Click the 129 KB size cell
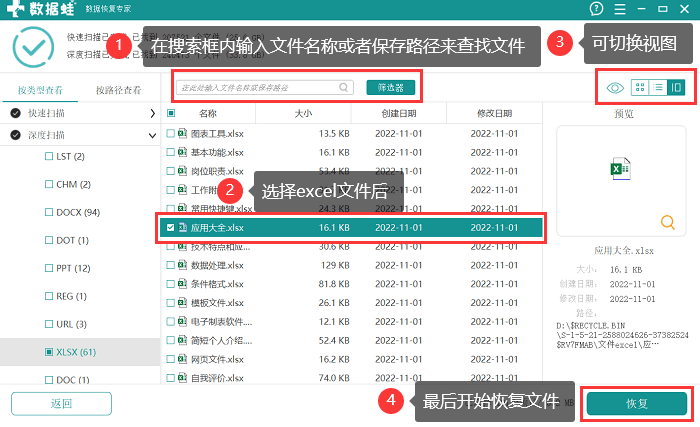 [335, 265]
